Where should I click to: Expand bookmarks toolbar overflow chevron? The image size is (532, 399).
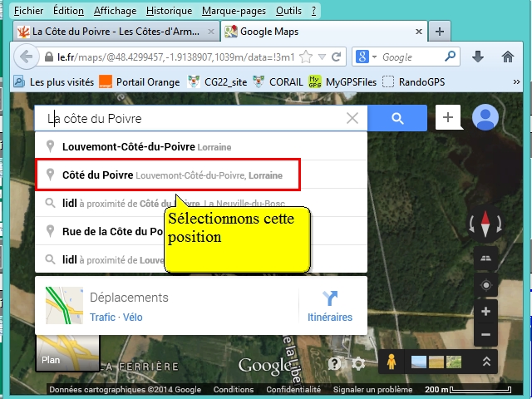point(516,81)
